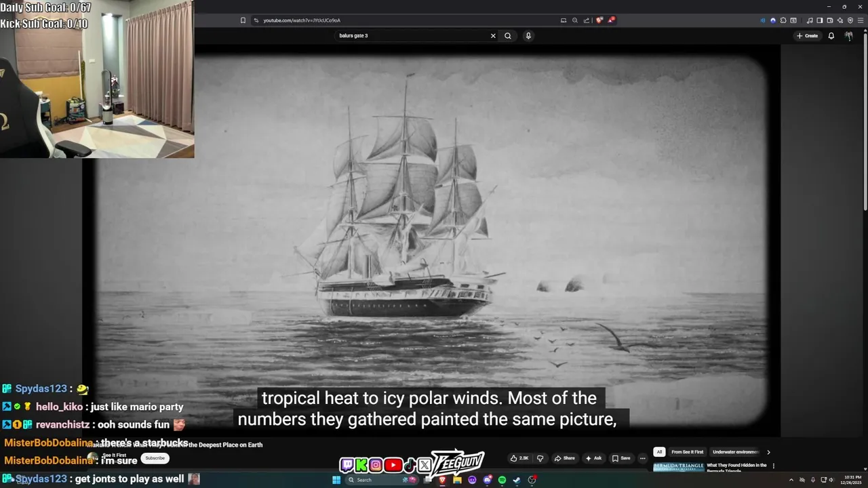Click the screen cast icon in address bar
Viewport: 868px width, 488px height.
click(564, 20)
